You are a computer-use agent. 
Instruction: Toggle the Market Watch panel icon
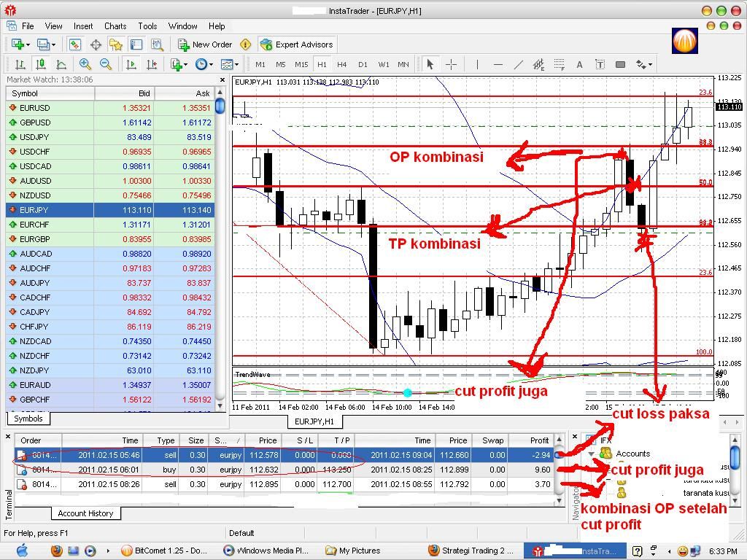[75, 44]
